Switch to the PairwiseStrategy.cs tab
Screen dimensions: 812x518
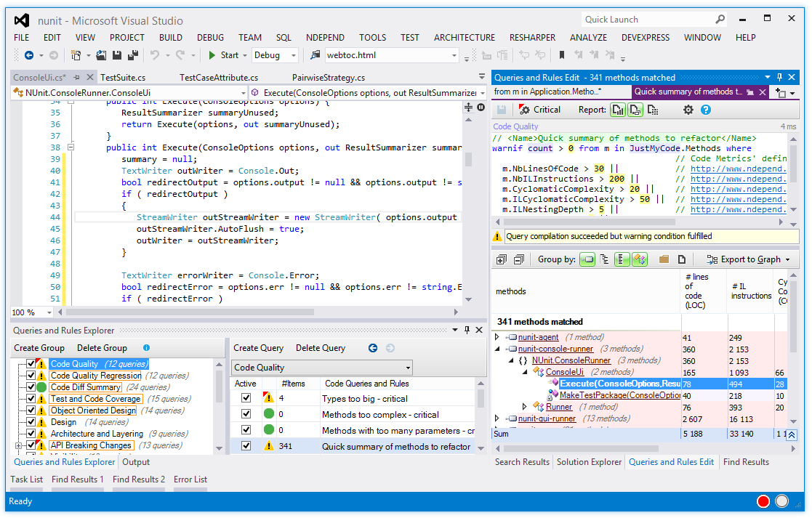pos(329,78)
